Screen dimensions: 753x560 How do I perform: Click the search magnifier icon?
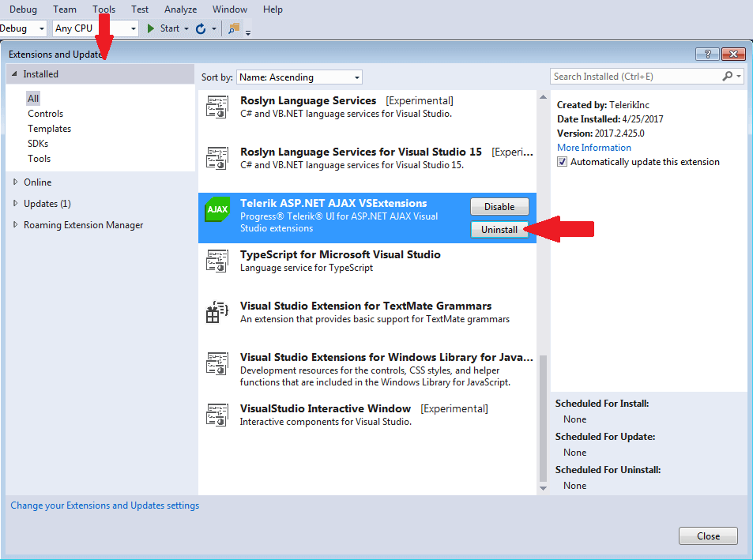pos(728,76)
